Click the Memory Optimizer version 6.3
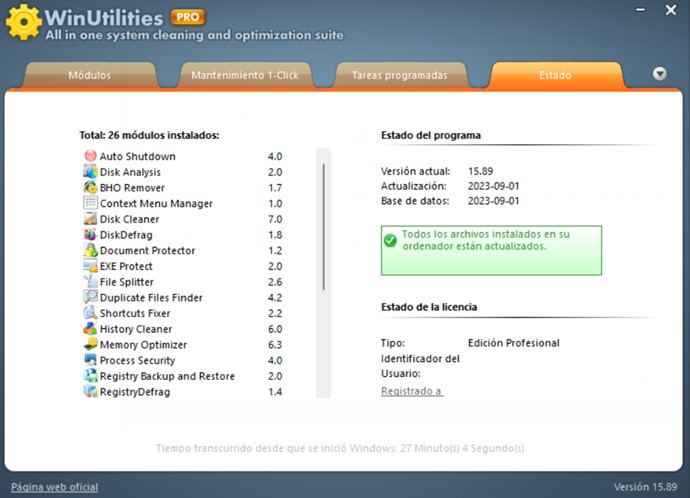The image size is (690, 498). pyautogui.click(x=275, y=345)
